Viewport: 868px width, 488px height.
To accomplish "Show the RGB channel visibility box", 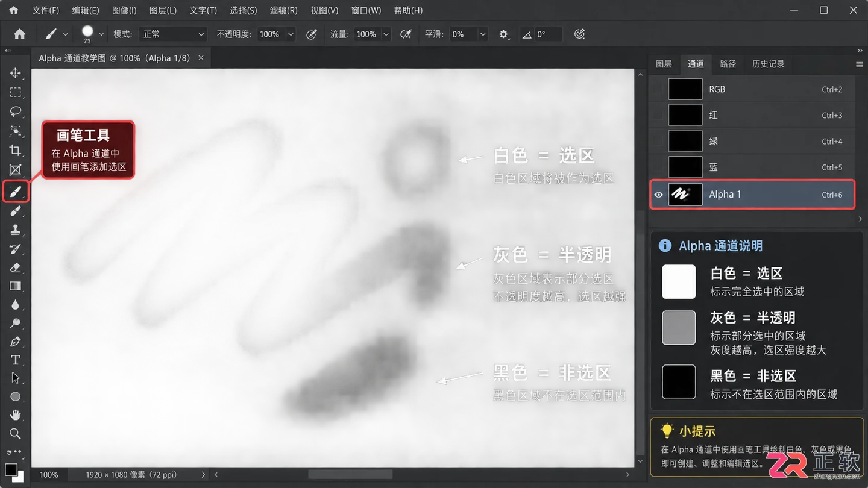I will pyautogui.click(x=658, y=89).
